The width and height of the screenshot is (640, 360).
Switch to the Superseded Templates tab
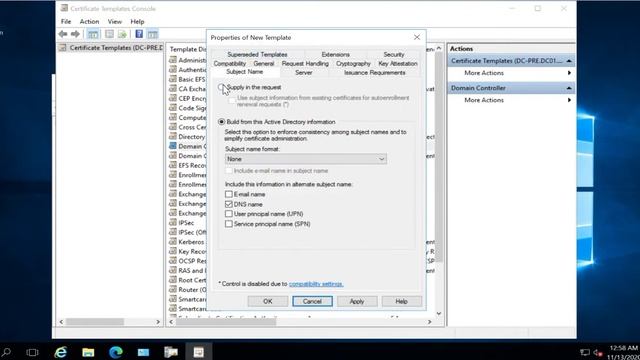(x=257, y=54)
